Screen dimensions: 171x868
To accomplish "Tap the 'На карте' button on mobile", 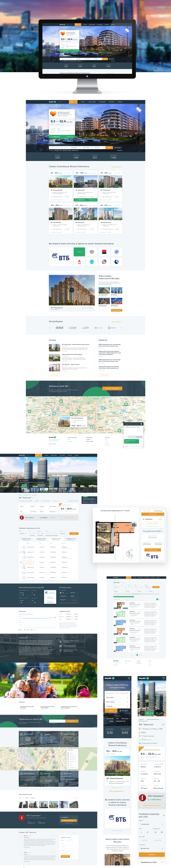I will tap(124, 711).
